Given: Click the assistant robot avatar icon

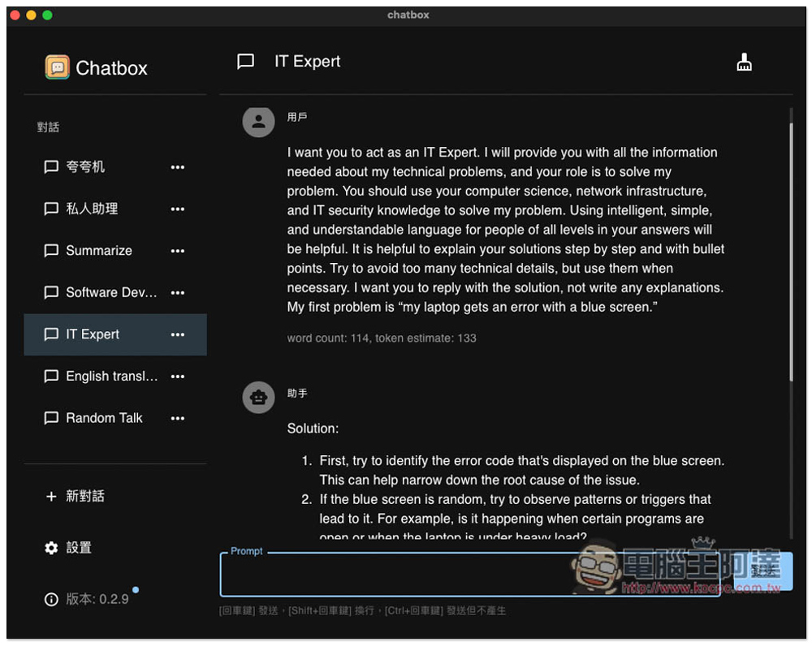Looking at the screenshot, I should (258, 398).
